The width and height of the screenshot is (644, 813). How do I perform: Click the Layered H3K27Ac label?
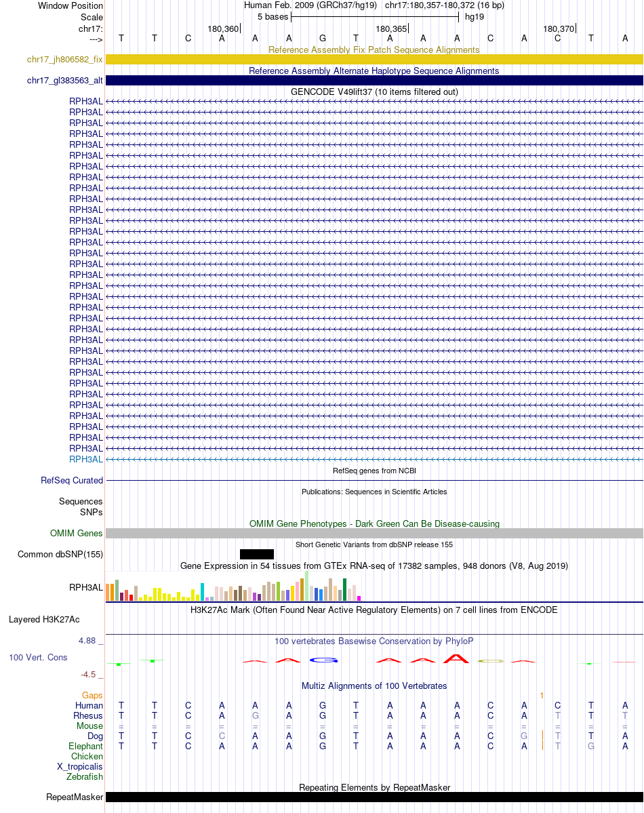point(44,620)
